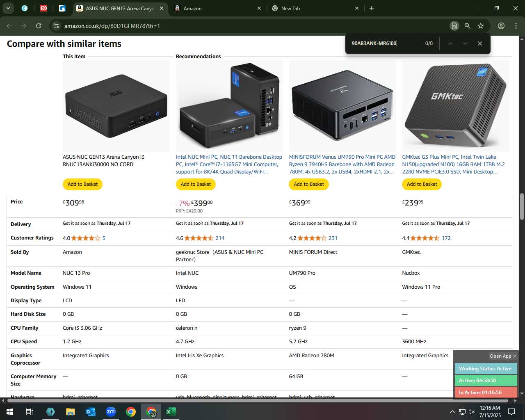Open the notification center icon
The image size is (525, 420).
[511, 412]
